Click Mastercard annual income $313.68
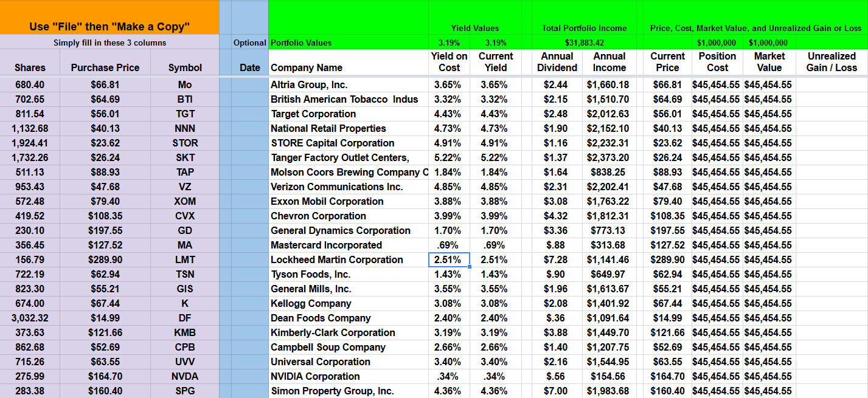 click(x=609, y=245)
